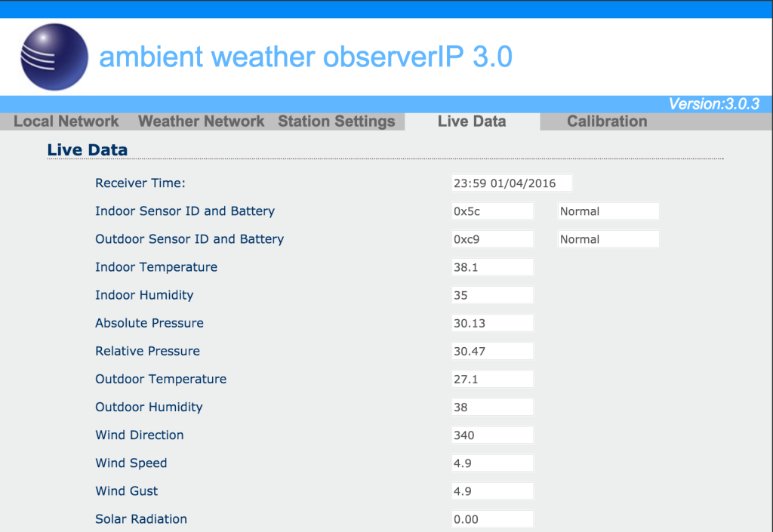Click the 'Wind Direction' label

140,435
